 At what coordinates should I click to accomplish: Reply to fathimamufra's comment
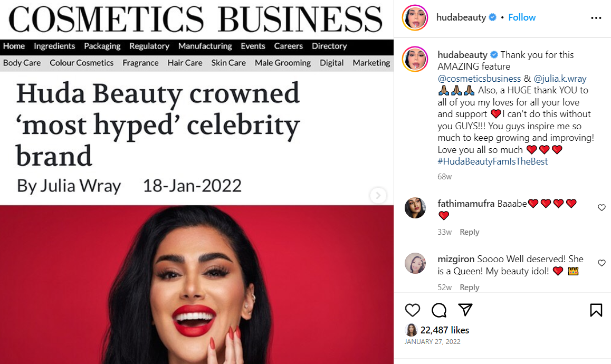point(469,232)
